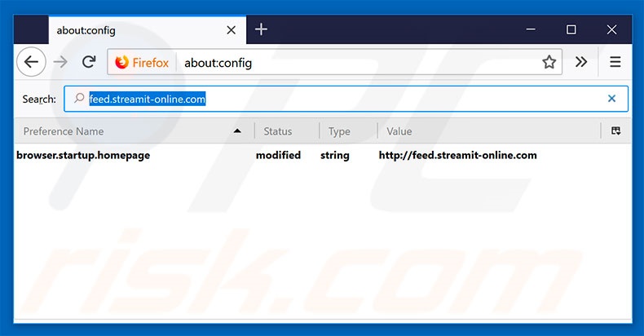
Task: Show more tools via the double chevron
Action: (x=581, y=62)
